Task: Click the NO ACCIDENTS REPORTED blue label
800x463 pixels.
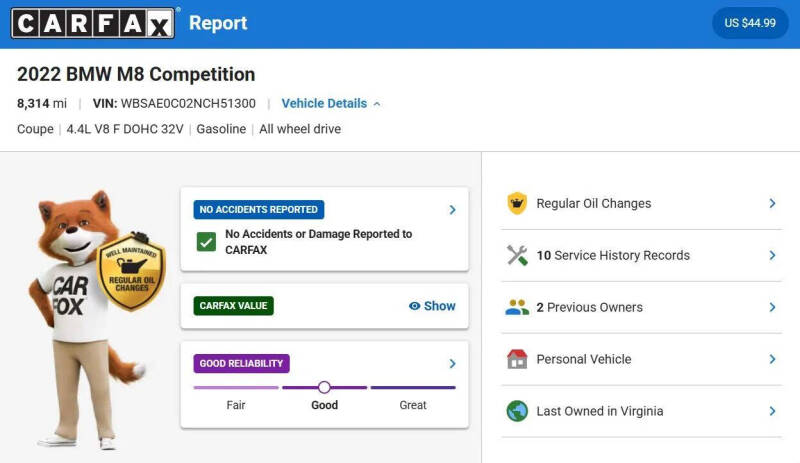Action: (x=259, y=210)
